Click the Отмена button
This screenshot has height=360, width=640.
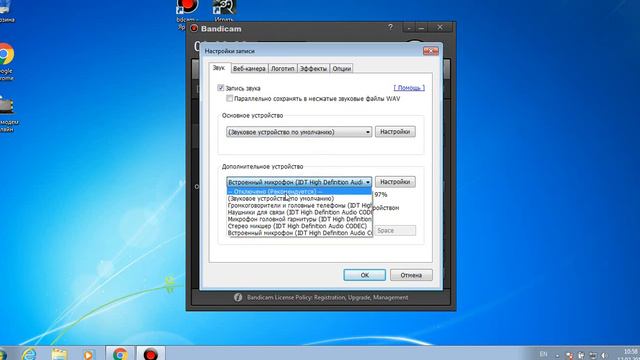pos(411,275)
